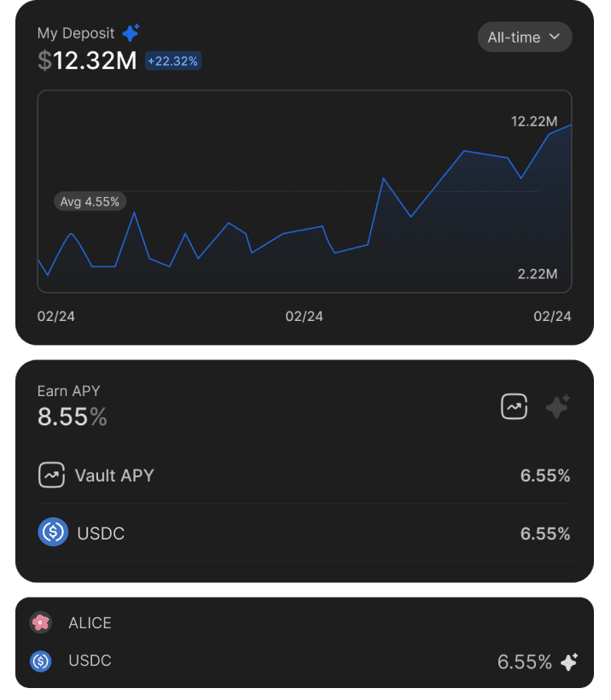
Task: Select the rightmost 02/24 date on chart axis
Action: 552,316
